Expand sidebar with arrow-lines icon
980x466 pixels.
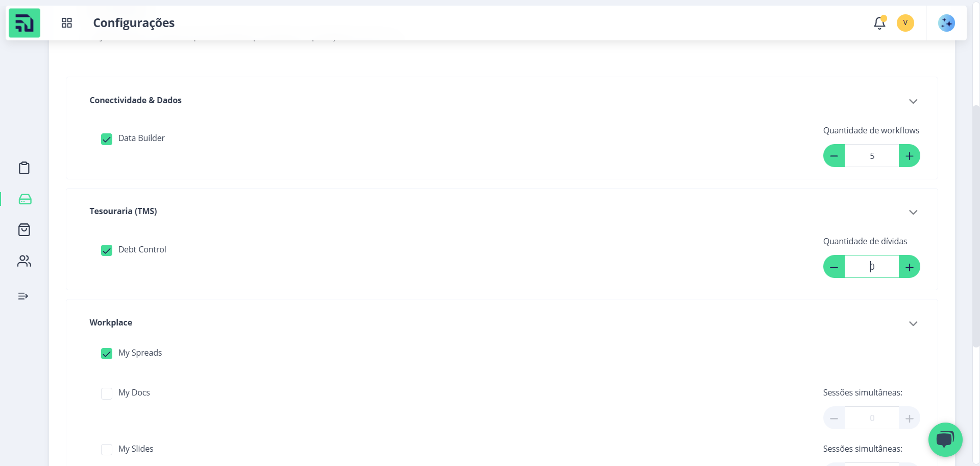(23, 296)
